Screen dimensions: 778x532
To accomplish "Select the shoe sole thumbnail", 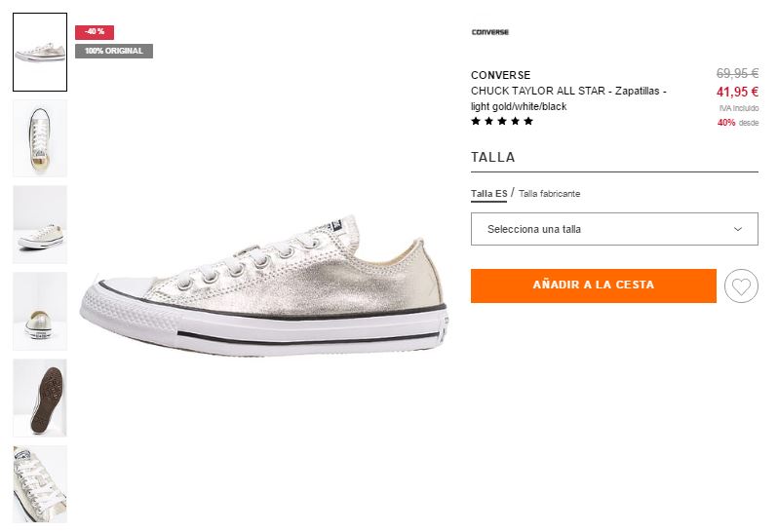I will tap(40, 398).
